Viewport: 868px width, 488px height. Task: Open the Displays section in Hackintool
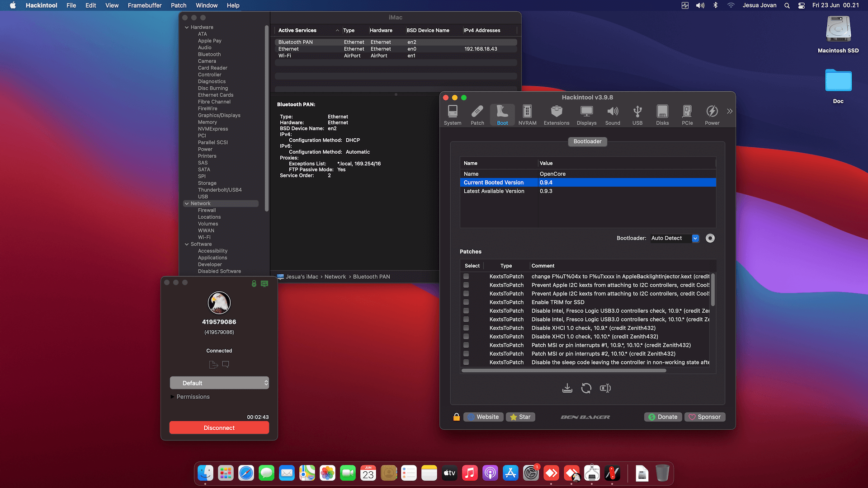[x=586, y=115]
